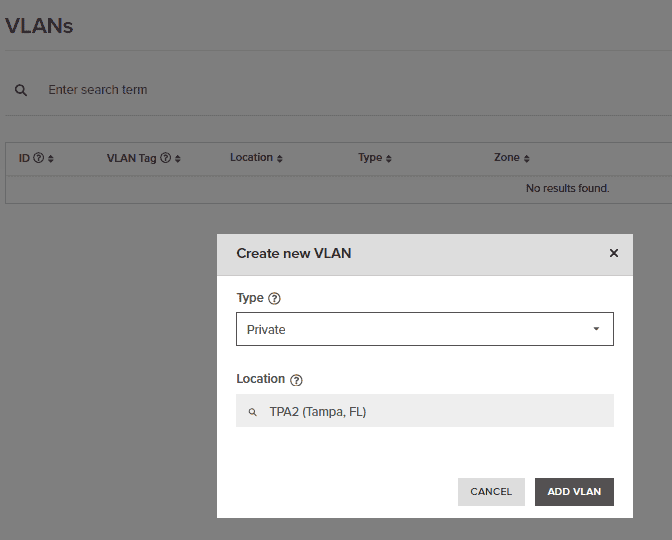Click the Type column header text
This screenshot has width=672, height=540.
(370, 157)
